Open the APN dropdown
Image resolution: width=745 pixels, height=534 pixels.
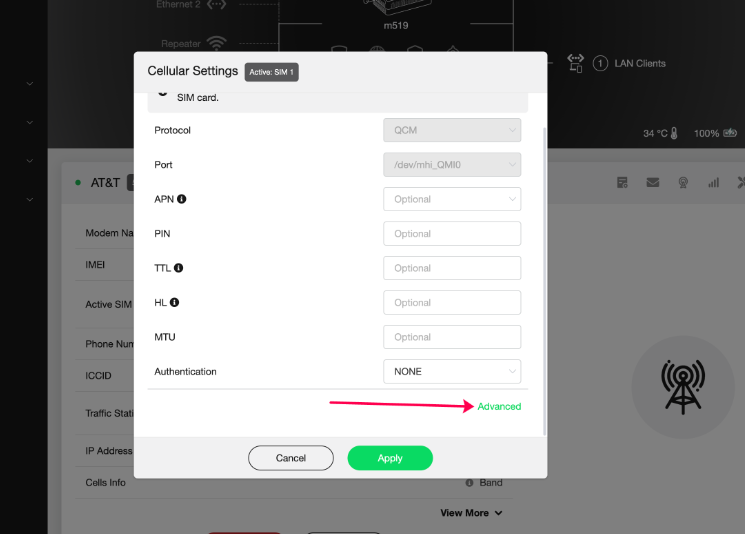[452, 199]
